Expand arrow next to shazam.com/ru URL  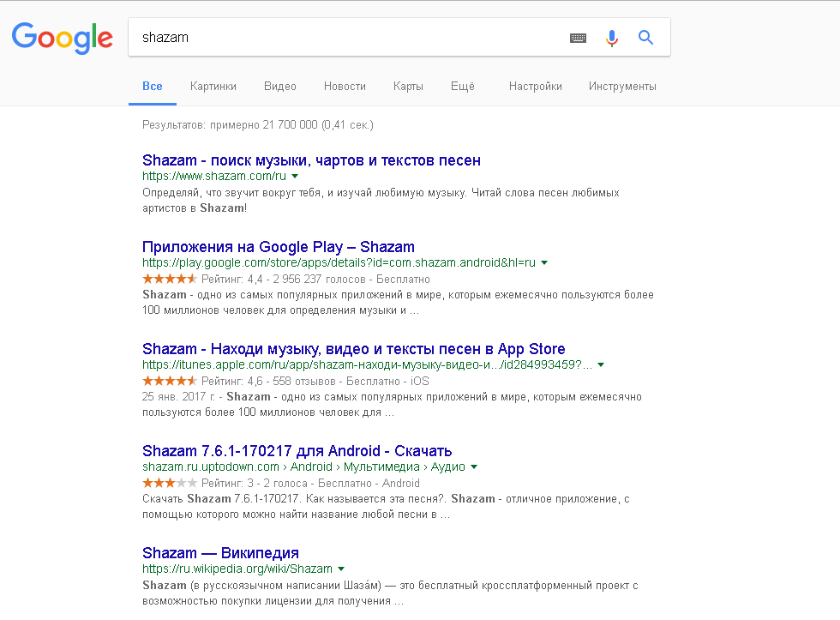point(295,177)
